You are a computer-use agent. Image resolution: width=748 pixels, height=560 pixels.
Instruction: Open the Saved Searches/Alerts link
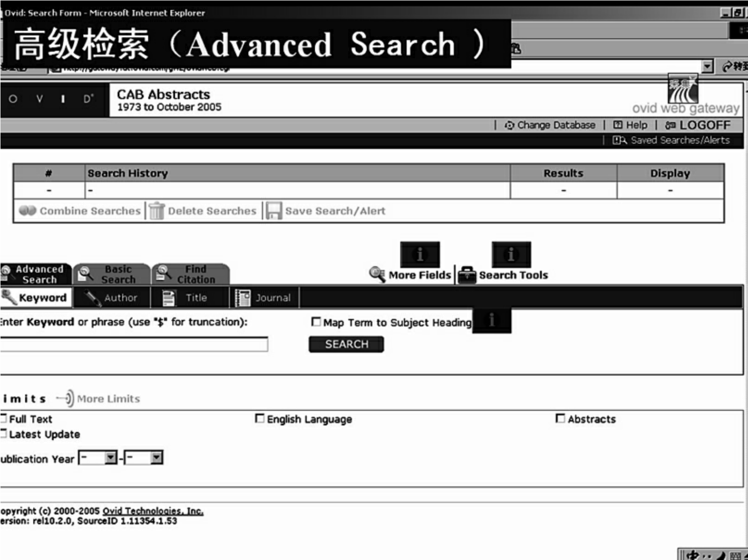coord(680,141)
